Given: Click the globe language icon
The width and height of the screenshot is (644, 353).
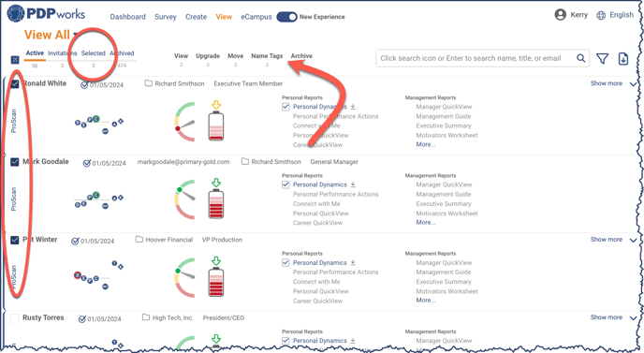Looking at the screenshot, I should click(601, 15).
